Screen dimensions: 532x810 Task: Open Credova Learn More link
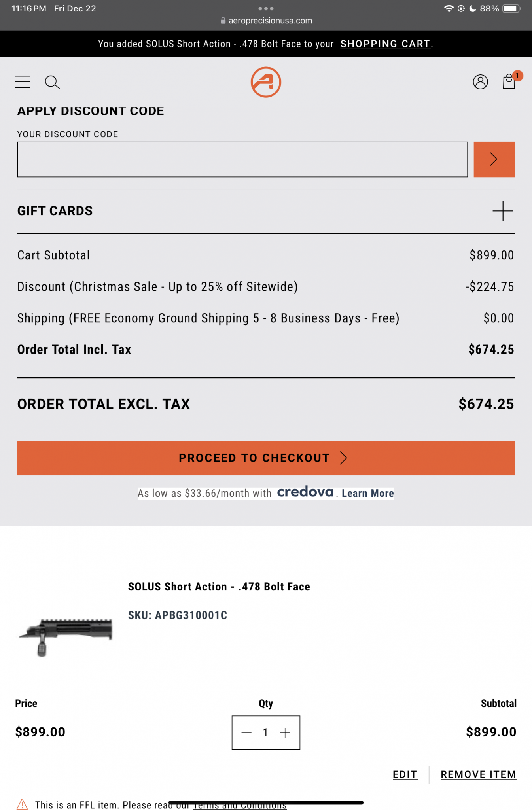pos(368,493)
